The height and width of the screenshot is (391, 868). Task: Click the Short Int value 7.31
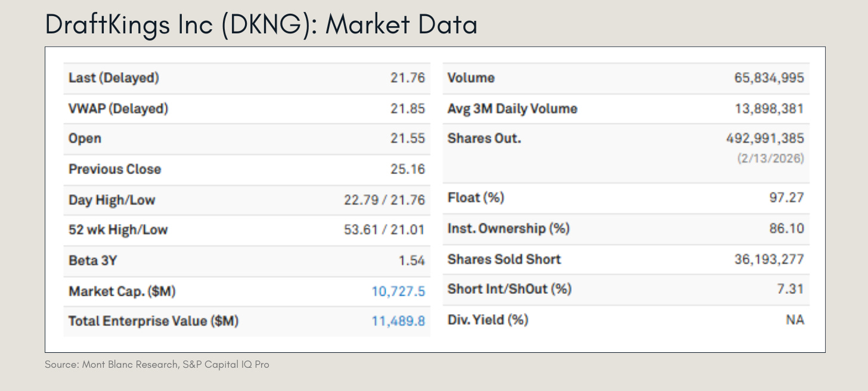pyautogui.click(x=792, y=289)
